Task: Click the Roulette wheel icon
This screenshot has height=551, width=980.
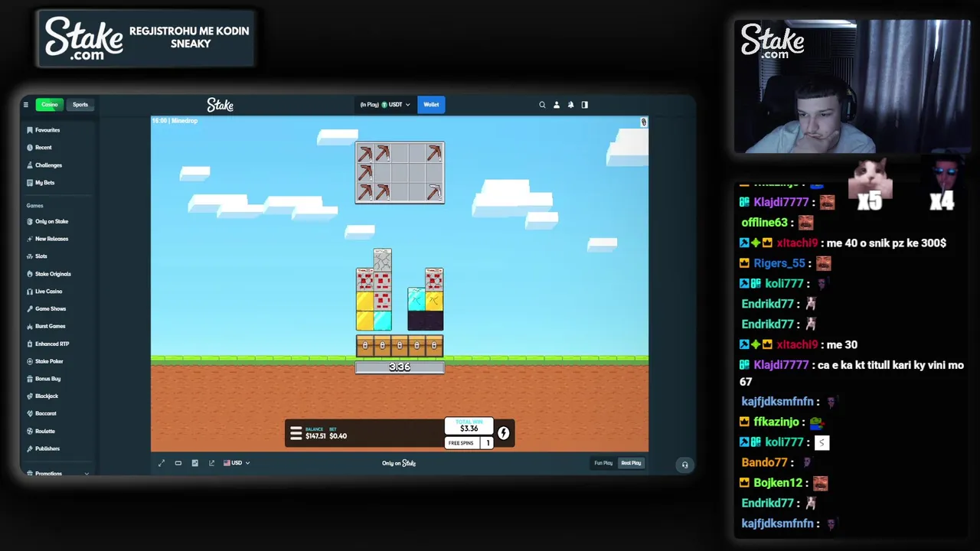Action: click(29, 432)
